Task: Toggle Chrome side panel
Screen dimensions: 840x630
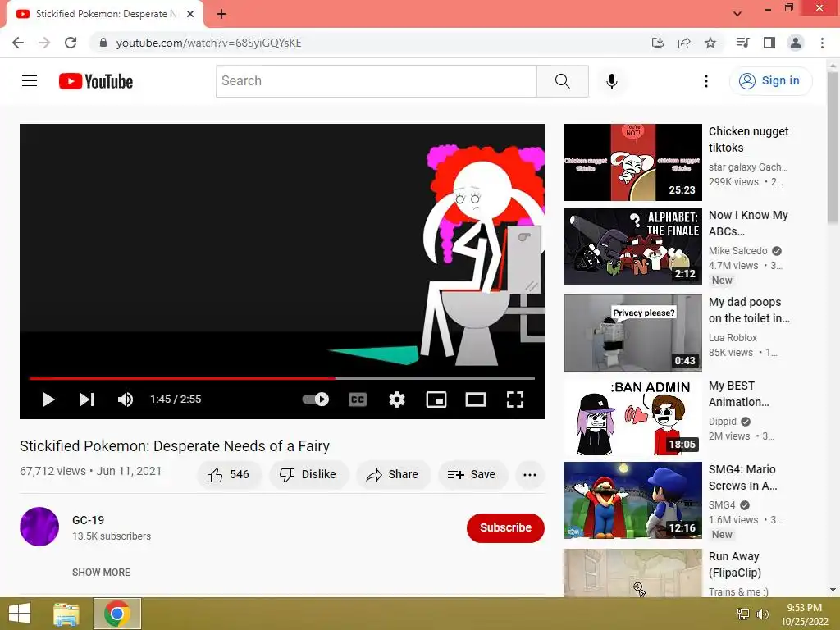Action: [x=769, y=43]
